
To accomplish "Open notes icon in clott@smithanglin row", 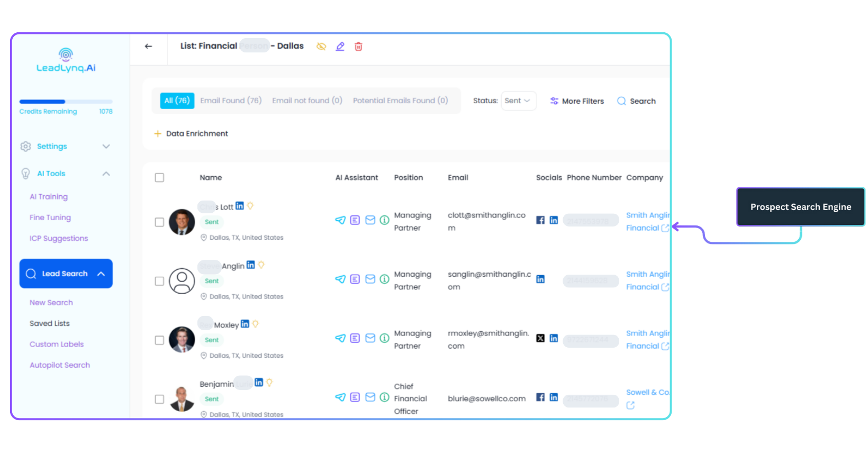I will click(355, 220).
